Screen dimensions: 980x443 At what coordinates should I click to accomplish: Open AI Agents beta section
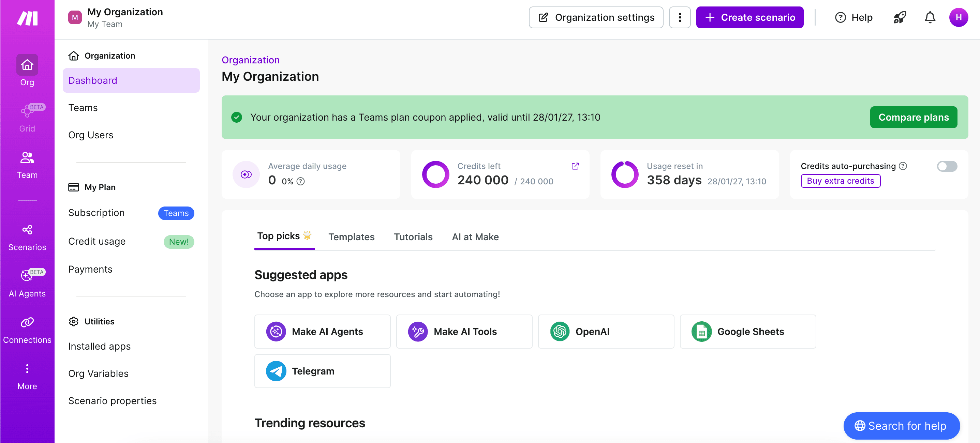[27, 283]
